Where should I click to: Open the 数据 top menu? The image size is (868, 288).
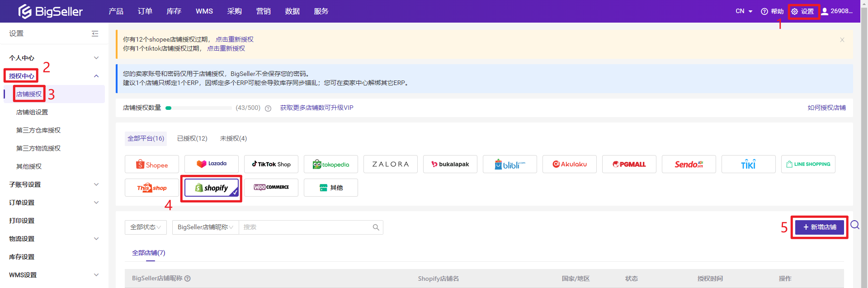pos(292,11)
